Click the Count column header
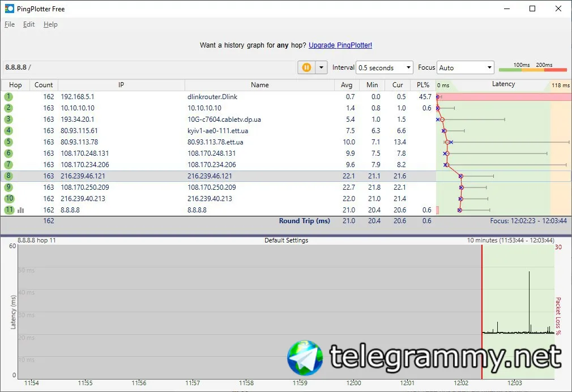The image size is (572, 392). point(44,85)
